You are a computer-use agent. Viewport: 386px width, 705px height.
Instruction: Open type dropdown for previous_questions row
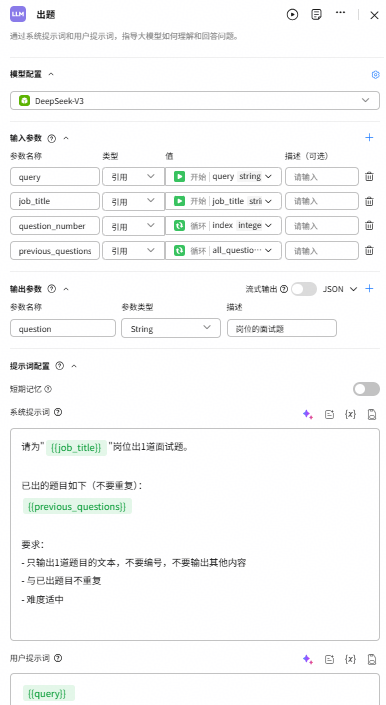pos(133,251)
